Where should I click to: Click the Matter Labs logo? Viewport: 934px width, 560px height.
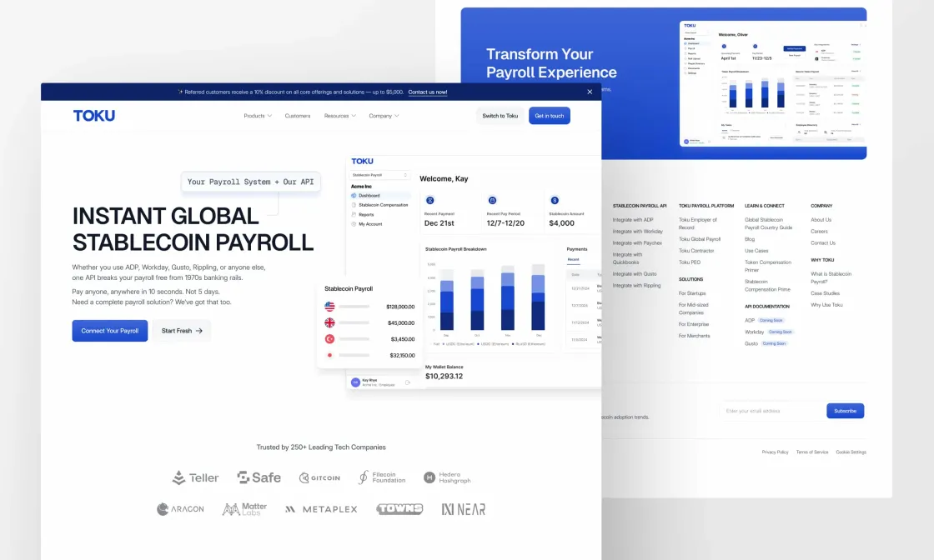[245, 509]
